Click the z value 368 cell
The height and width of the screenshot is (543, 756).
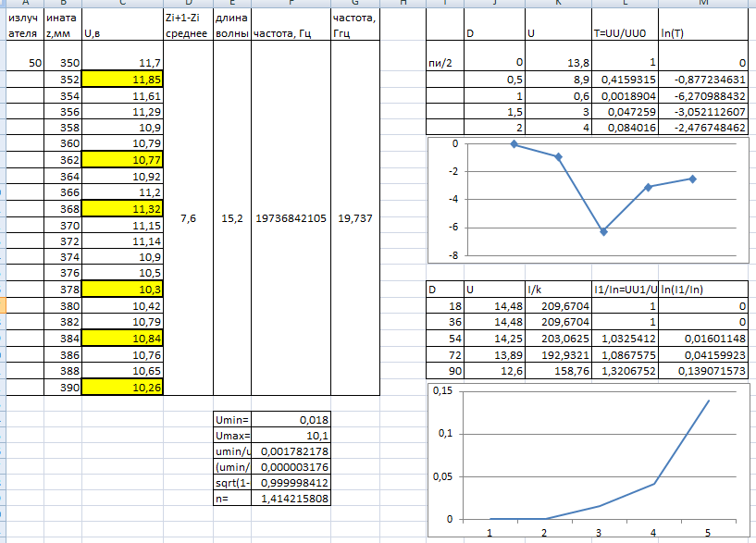(x=63, y=209)
